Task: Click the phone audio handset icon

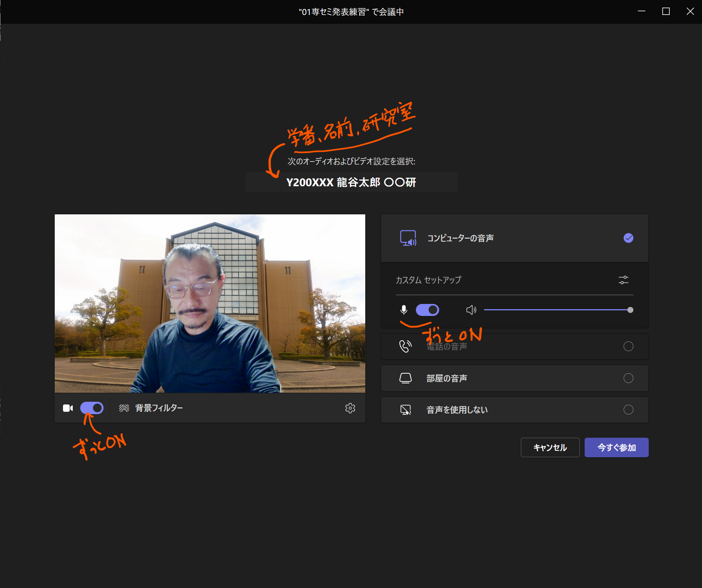Action: pyautogui.click(x=405, y=346)
